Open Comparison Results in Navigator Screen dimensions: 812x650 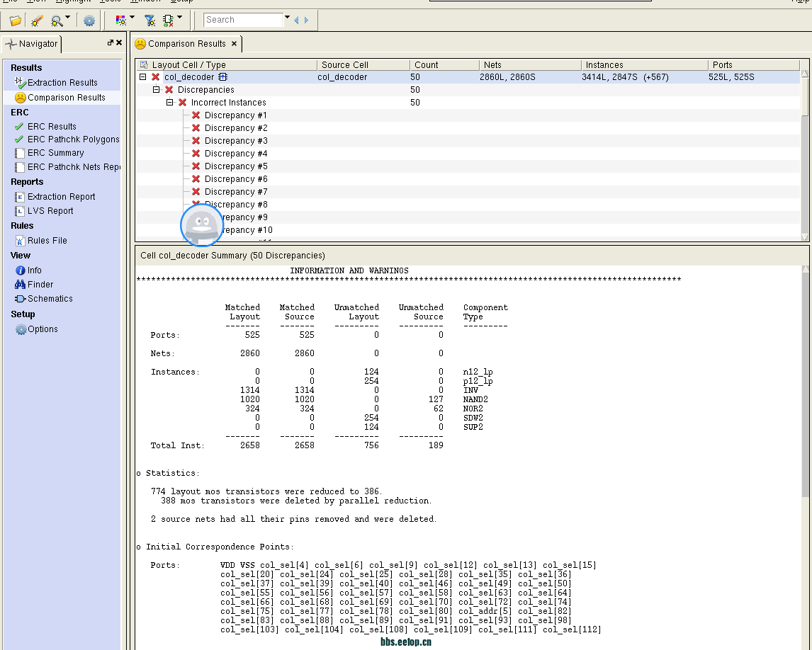(x=62, y=97)
